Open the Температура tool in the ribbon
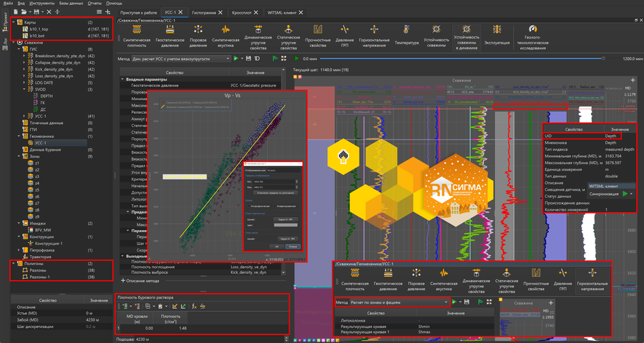The width and height of the screenshot is (644, 343). point(405,31)
